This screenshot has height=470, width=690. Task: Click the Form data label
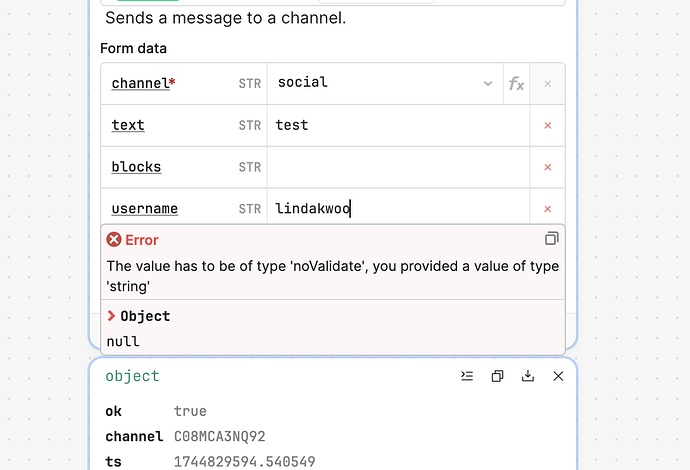(x=133, y=48)
